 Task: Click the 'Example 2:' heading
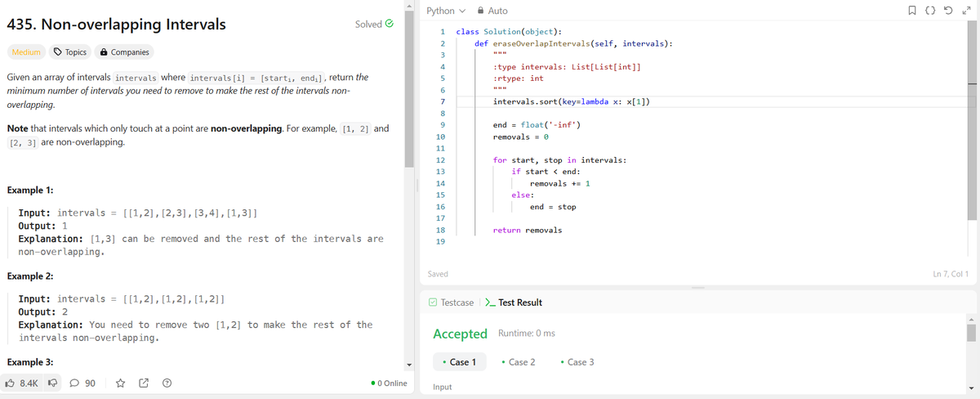point(30,276)
